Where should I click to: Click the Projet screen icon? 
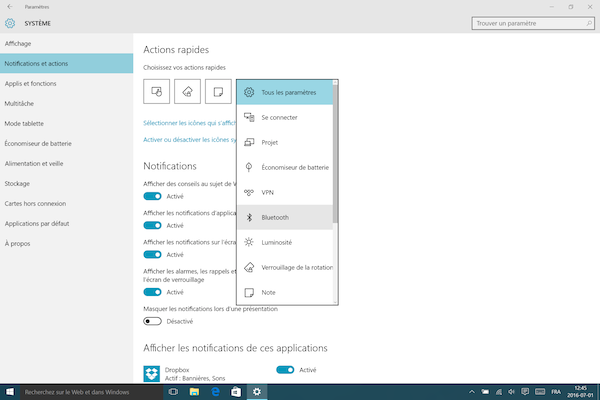coord(249,142)
